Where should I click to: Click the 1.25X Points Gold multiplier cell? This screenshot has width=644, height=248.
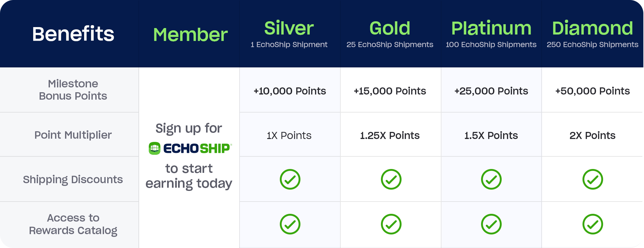point(390,135)
